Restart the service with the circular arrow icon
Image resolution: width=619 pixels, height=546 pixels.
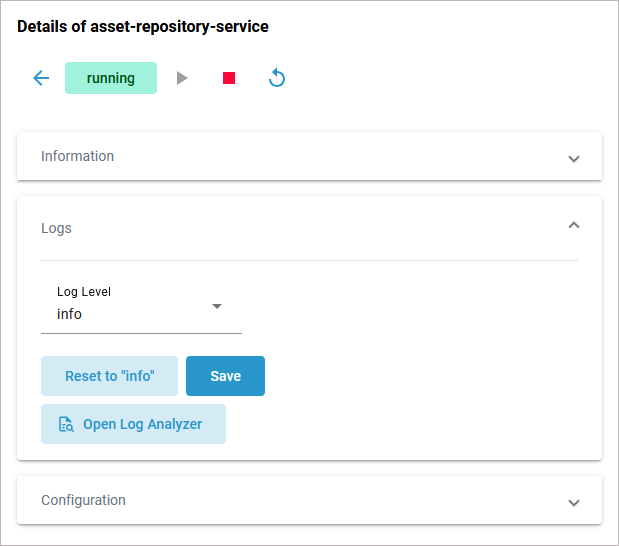tap(277, 78)
